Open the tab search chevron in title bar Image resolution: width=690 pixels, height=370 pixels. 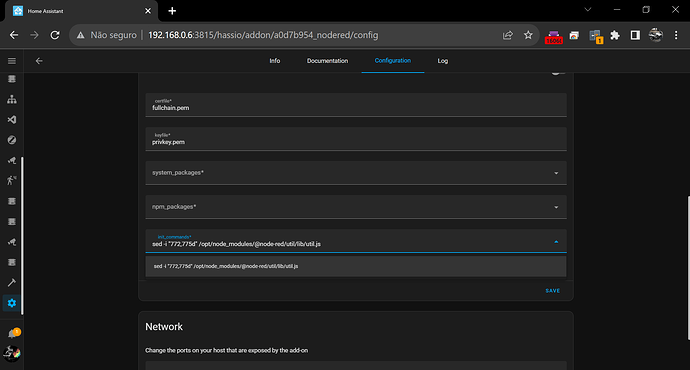[x=587, y=9]
